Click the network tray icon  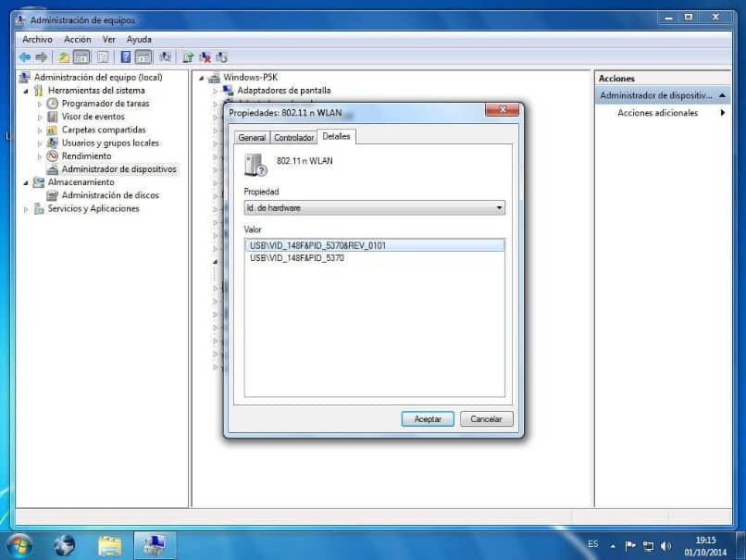coord(648,546)
